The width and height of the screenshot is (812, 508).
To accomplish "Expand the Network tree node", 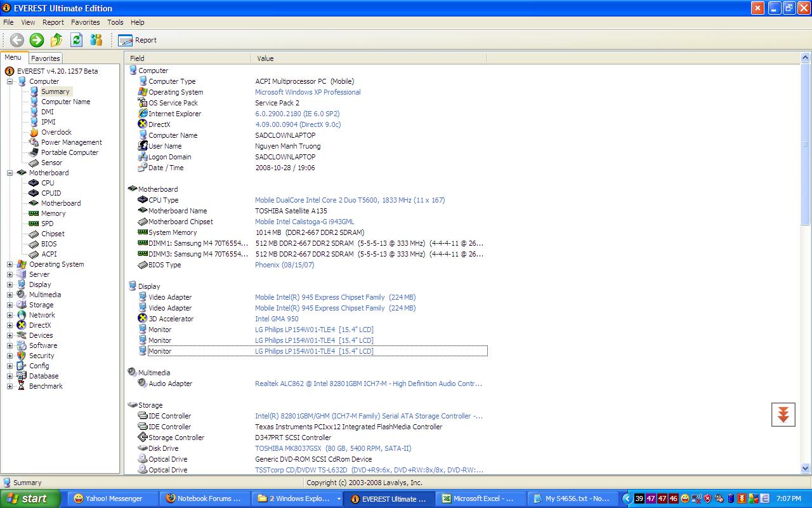I will (10, 315).
